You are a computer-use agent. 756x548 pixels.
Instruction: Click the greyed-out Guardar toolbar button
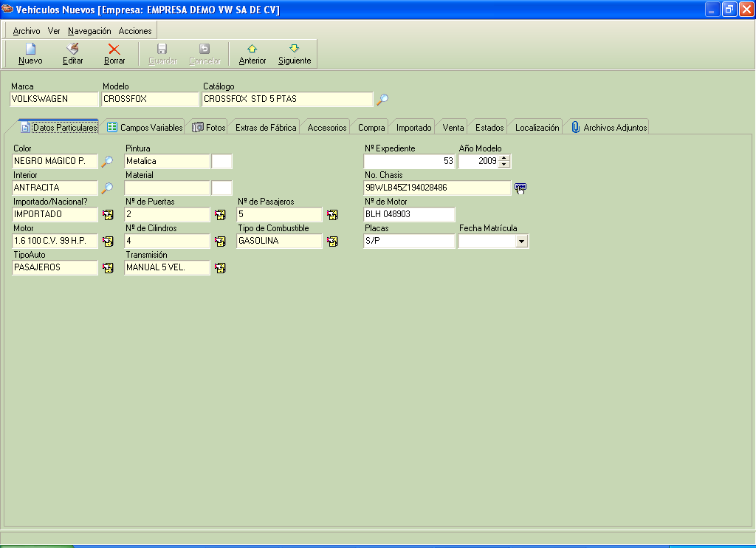pyautogui.click(x=162, y=54)
